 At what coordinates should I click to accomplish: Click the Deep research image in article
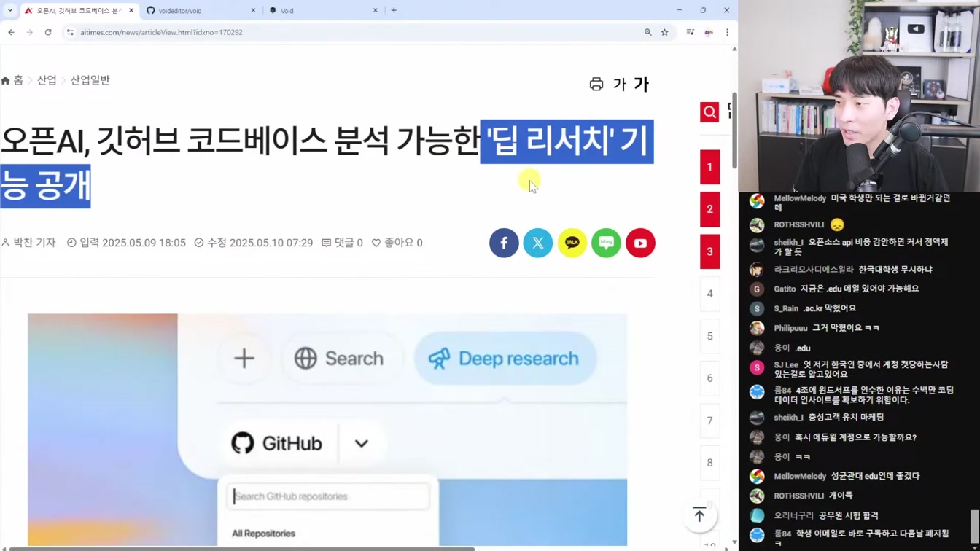327,430
